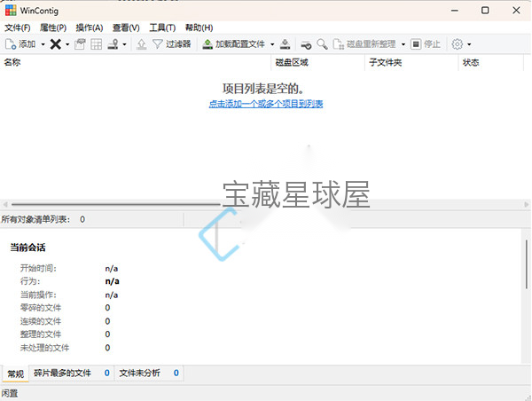Click the disk check key icon
This screenshot has height=401, width=532.
pos(306,44)
